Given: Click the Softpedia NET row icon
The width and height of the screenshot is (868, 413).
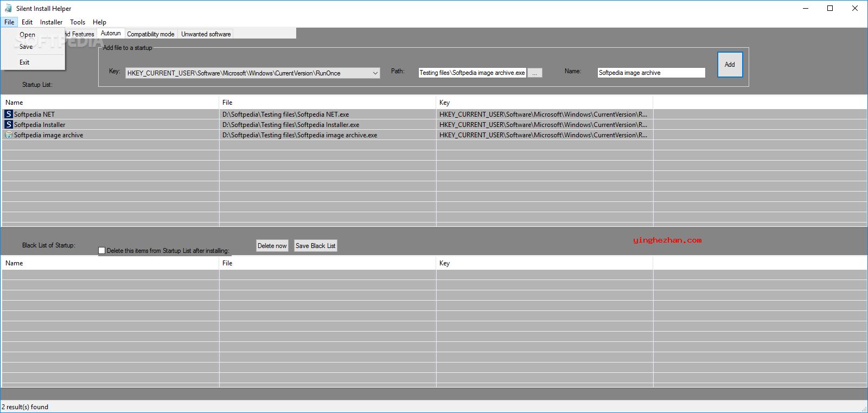Looking at the screenshot, I should click(x=8, y=114).
